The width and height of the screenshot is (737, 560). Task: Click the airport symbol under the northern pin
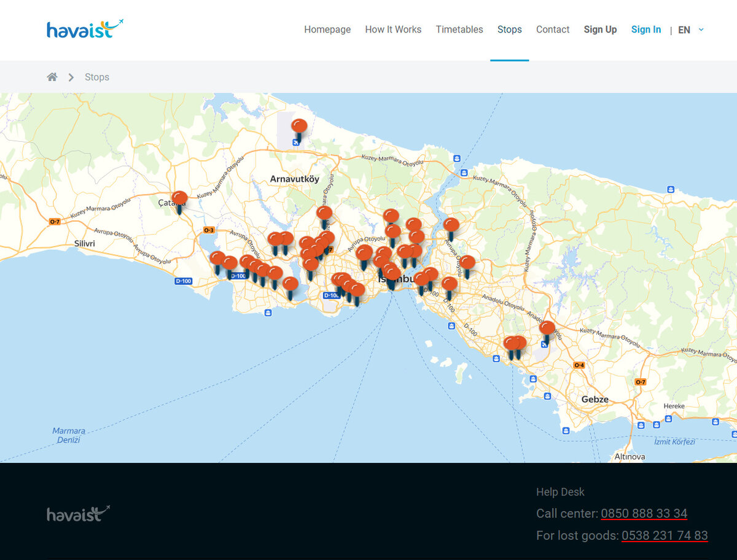click(x=296, y=142)
